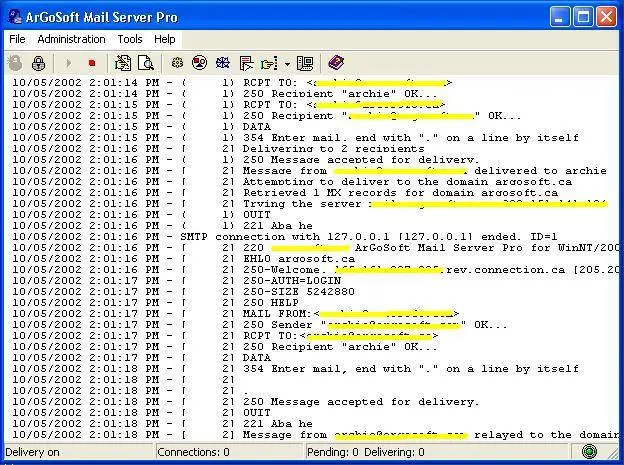Click the grey start arrow icon
Screen dimensions: 624x465
tap(68, 63)
